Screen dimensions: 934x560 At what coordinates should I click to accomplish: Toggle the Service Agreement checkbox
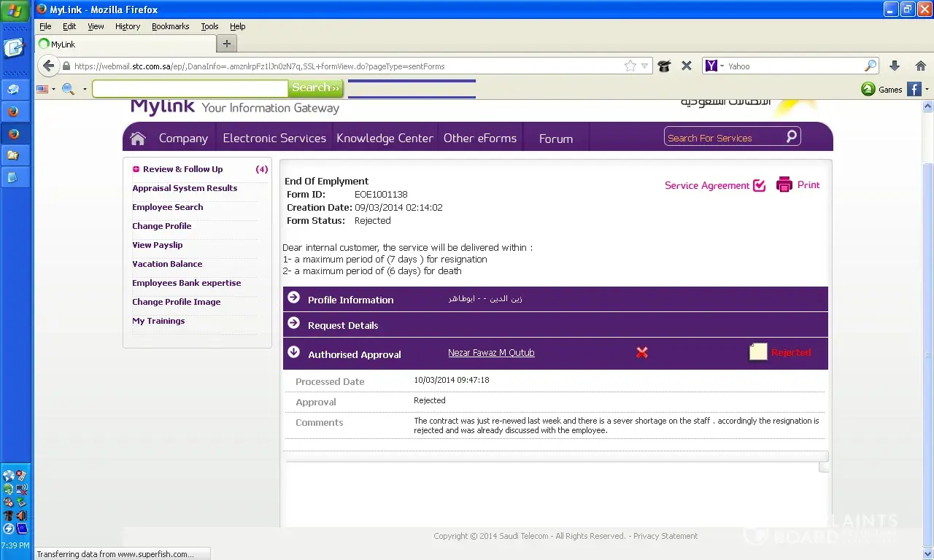760,185
